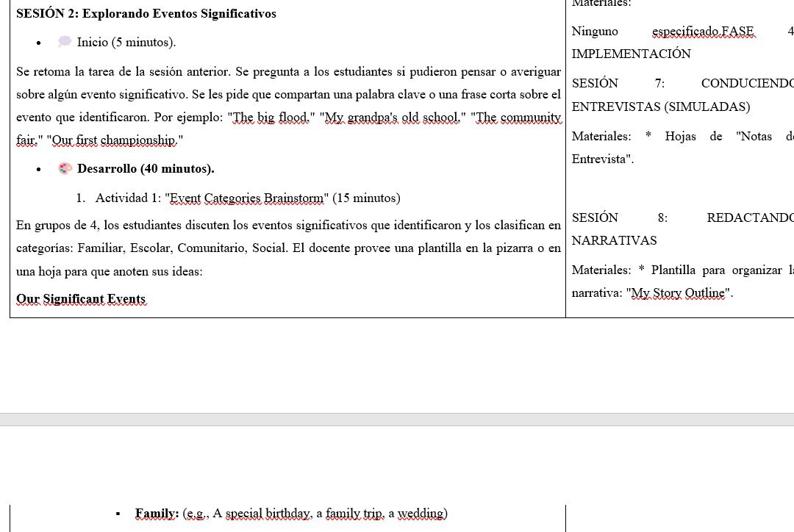Click the word "Entrevista" in the right column
Screen dimensions: 794x532
coord(600,159)
